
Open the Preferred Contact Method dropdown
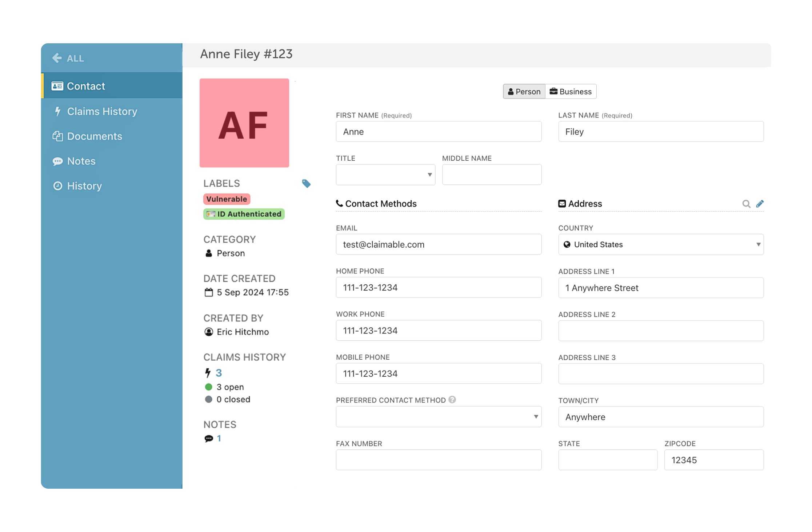(439, 417)
